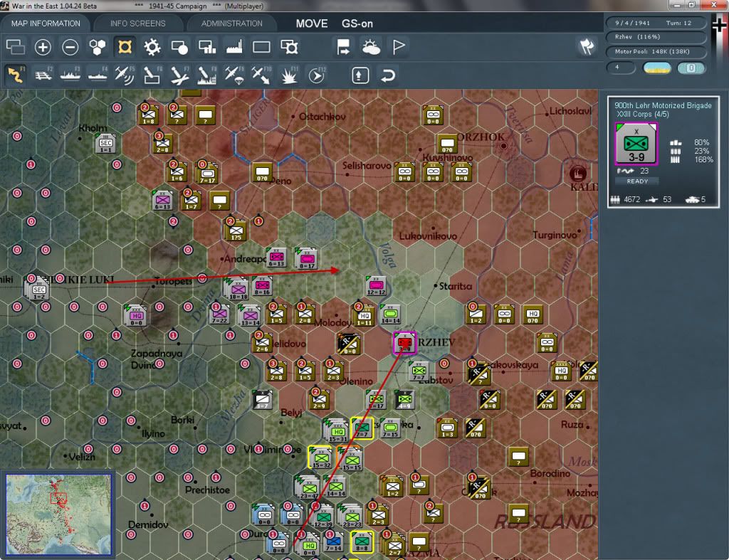Click the rectangle with circle icon
Viewport: 729px width, 560px height.
click(x=179, y=47)
